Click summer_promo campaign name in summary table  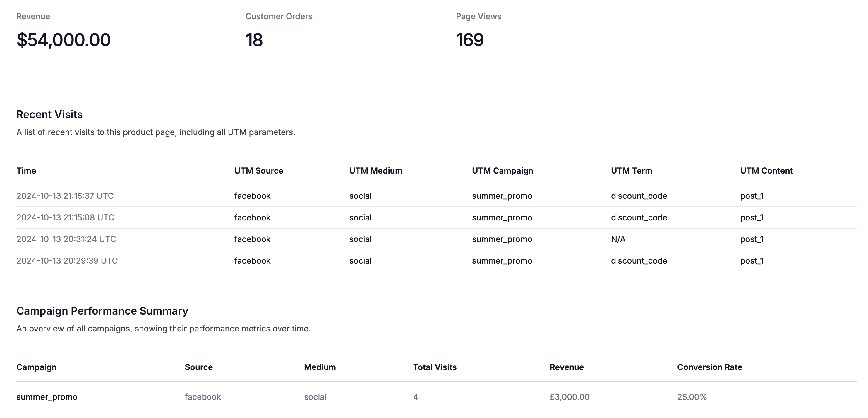point(47,397)
